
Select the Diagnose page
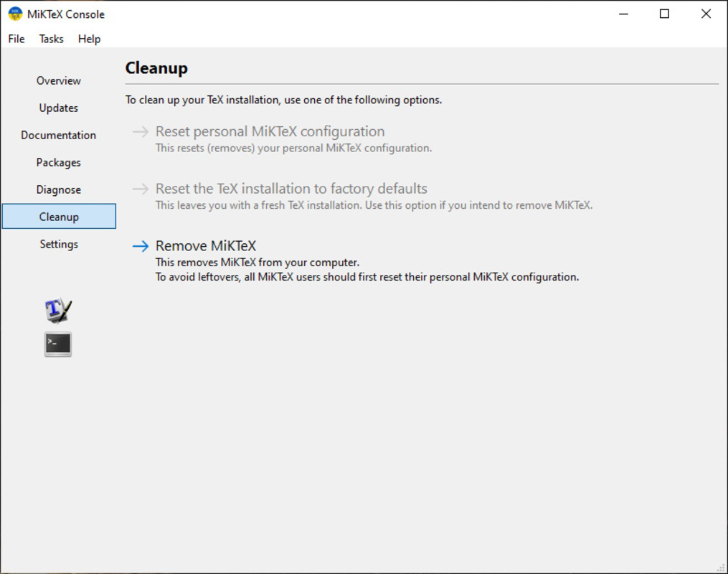point(59,189)
